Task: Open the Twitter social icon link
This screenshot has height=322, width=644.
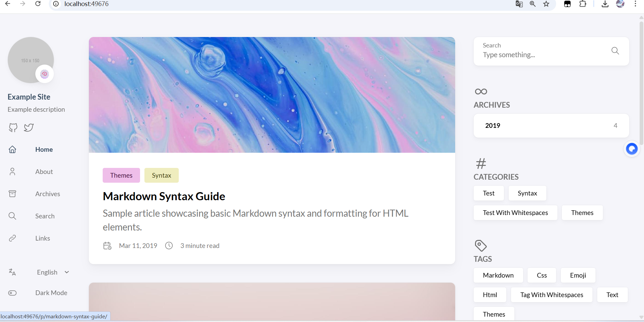Action: (x=29, y=128)
